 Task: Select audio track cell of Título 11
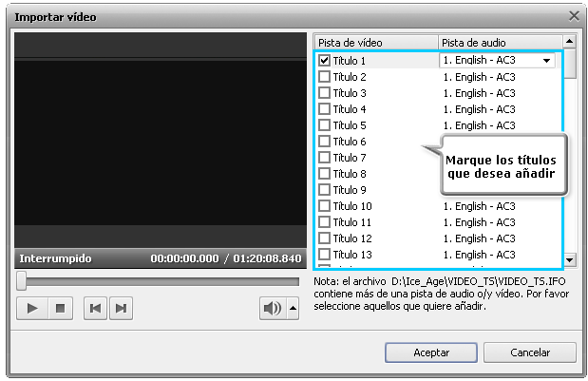tap(479, 222)
